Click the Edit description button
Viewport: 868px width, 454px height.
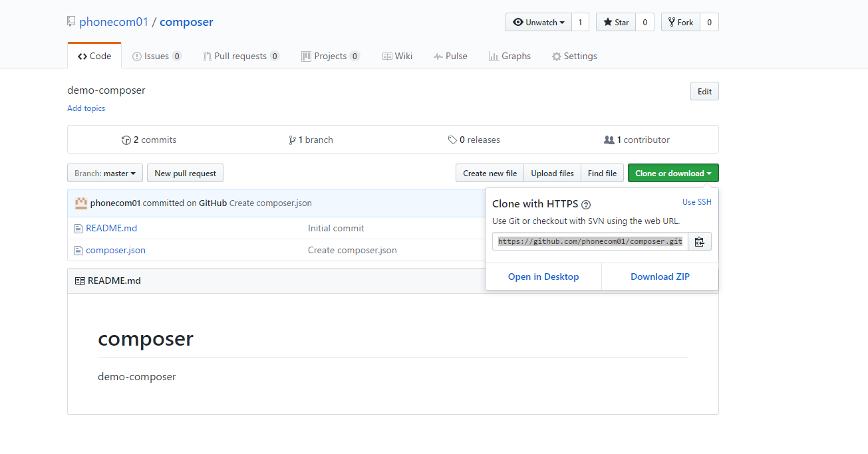pos(704,92)
